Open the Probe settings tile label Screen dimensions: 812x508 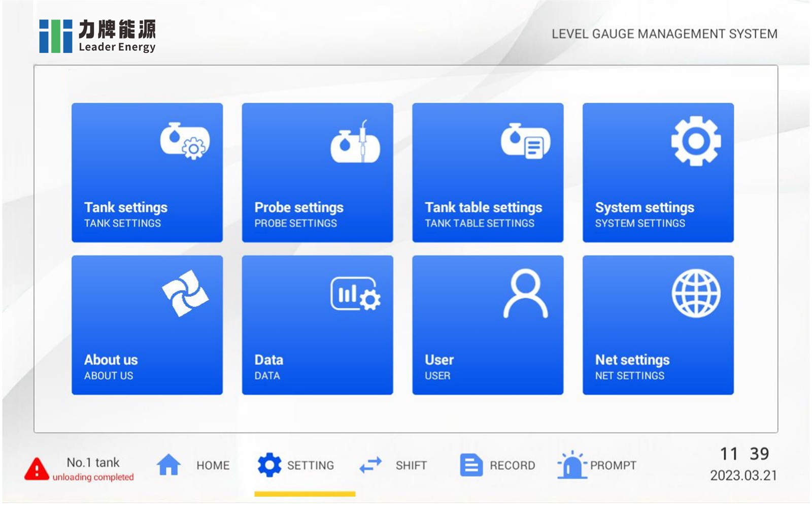click(x=299, y=208)
